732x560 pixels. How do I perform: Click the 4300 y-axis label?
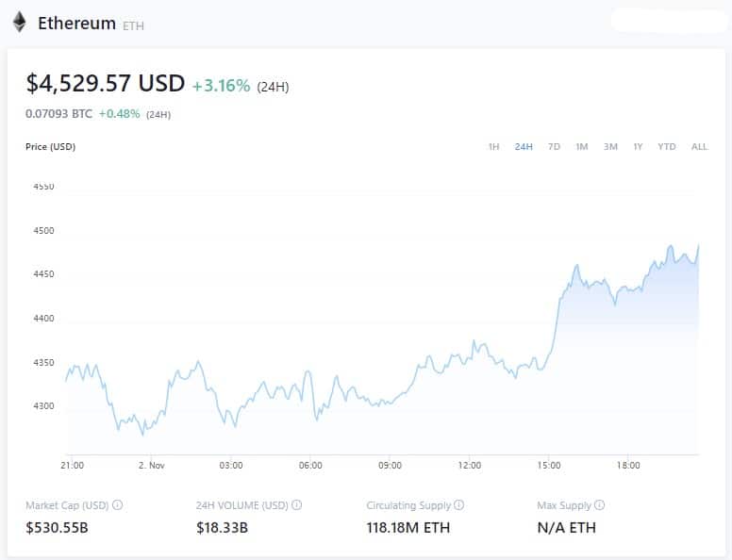44,406
